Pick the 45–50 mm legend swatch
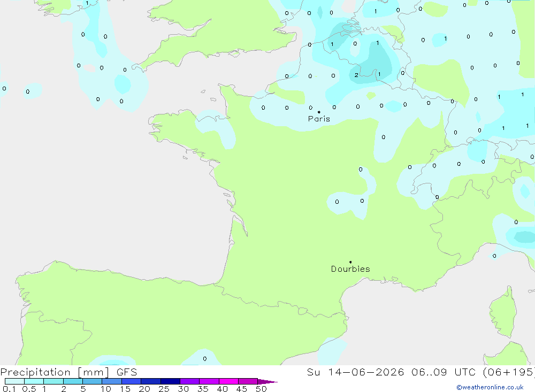 248,381
